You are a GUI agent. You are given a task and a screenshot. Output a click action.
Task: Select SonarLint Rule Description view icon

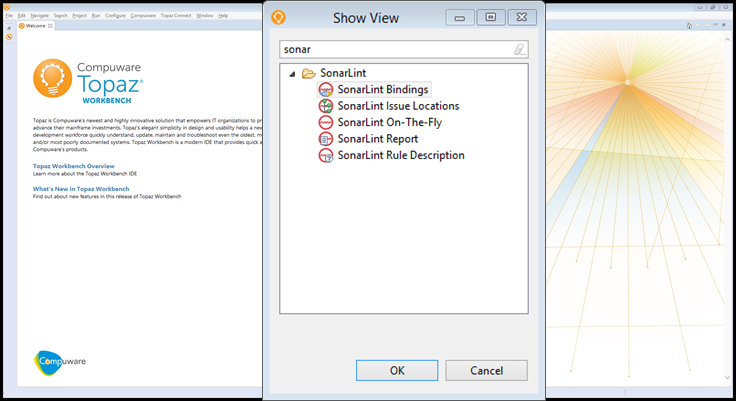[x=325, y=155]
